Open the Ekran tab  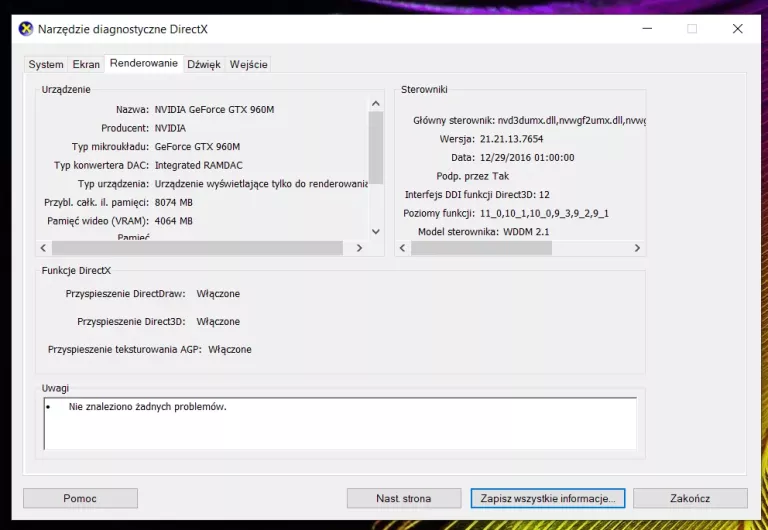click(x=86, y=64)
